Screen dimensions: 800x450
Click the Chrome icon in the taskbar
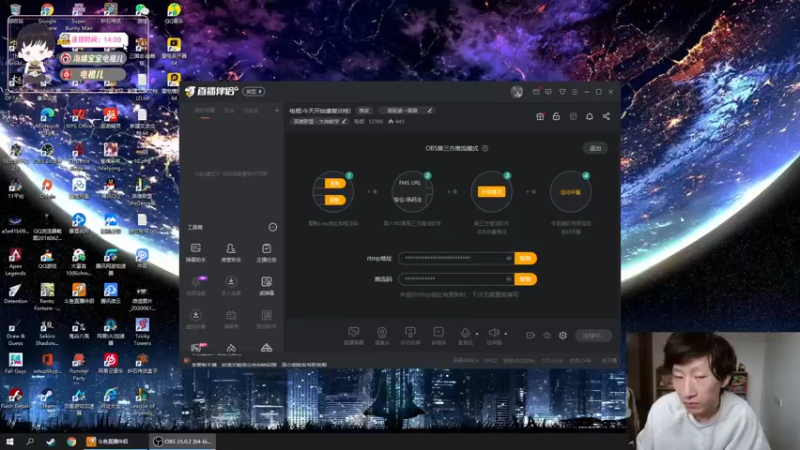click(x=71, y=442)
